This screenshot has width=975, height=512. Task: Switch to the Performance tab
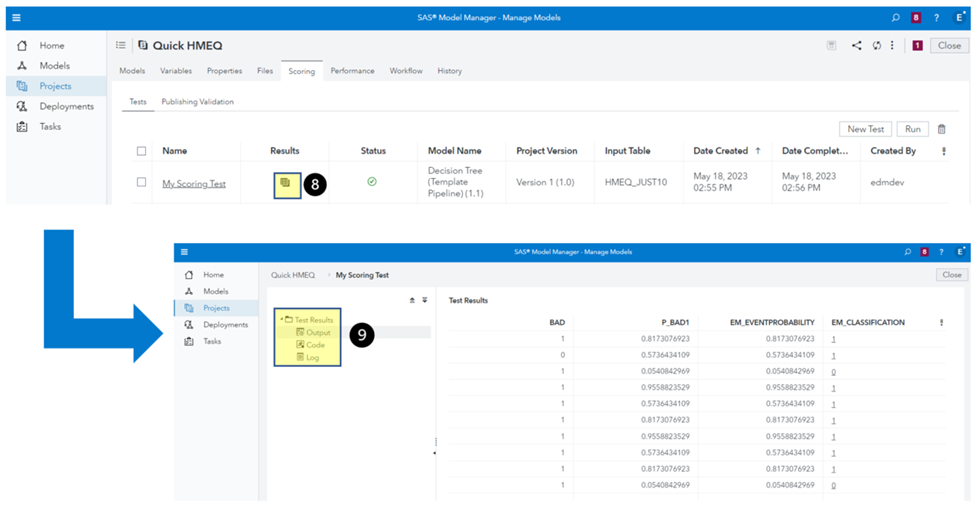coord(352,71)
